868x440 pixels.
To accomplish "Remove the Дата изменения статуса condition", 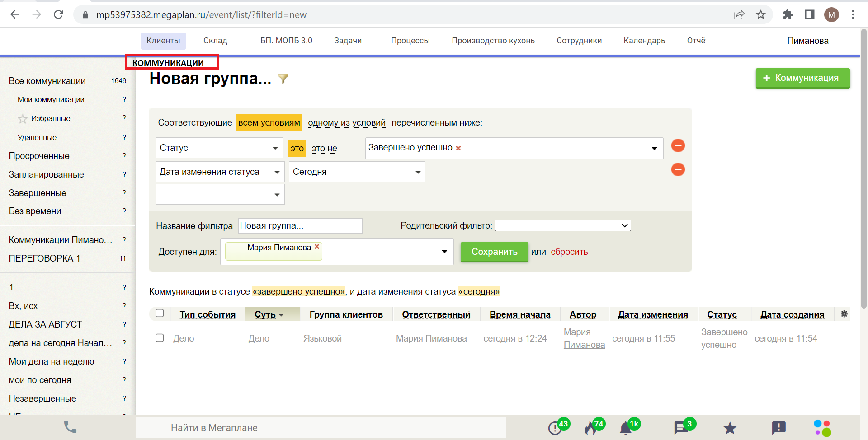I will pos(678,169).
